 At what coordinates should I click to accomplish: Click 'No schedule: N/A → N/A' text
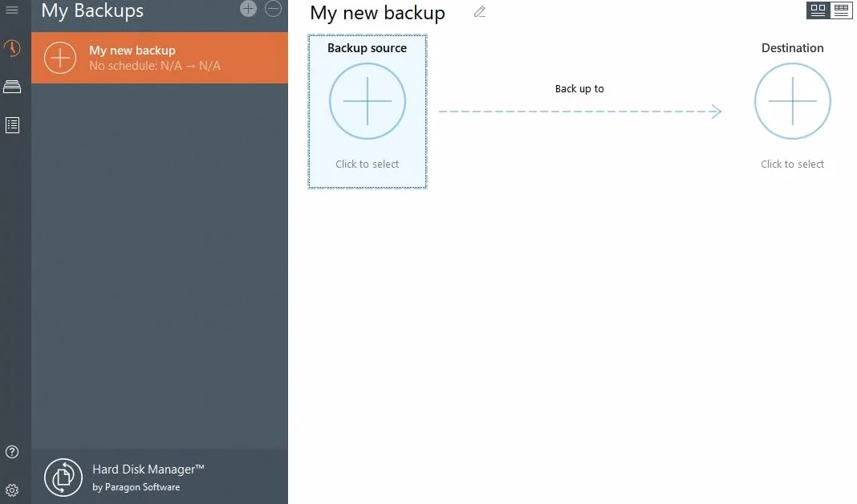tap(155, 66)
